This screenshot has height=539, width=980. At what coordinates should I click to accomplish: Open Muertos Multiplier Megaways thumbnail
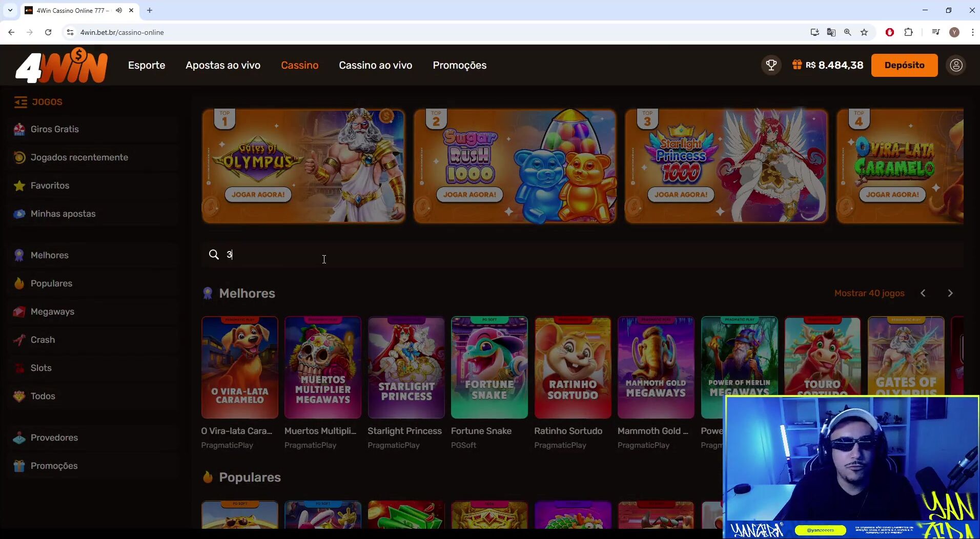[x=323, y=367]
